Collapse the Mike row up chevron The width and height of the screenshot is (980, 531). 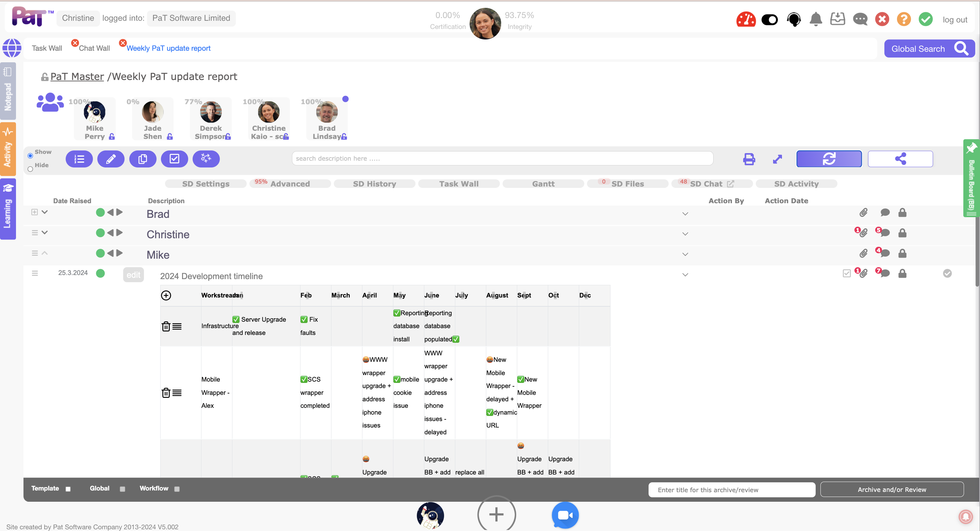point(45,253)
